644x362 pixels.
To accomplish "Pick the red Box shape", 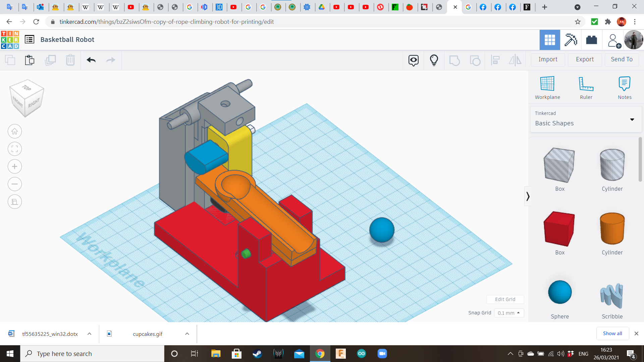I will tap(559, 230).
